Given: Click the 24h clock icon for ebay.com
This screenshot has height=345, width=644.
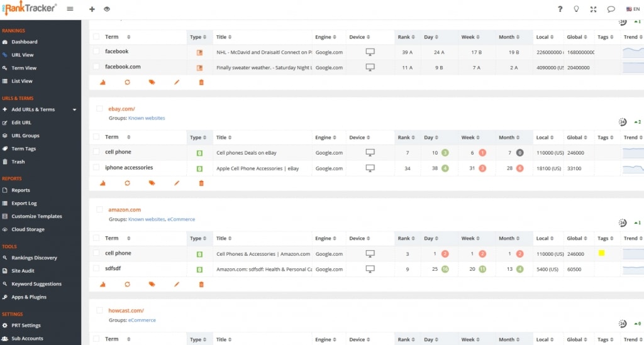Looking at the screenshot, I should 623,122.
